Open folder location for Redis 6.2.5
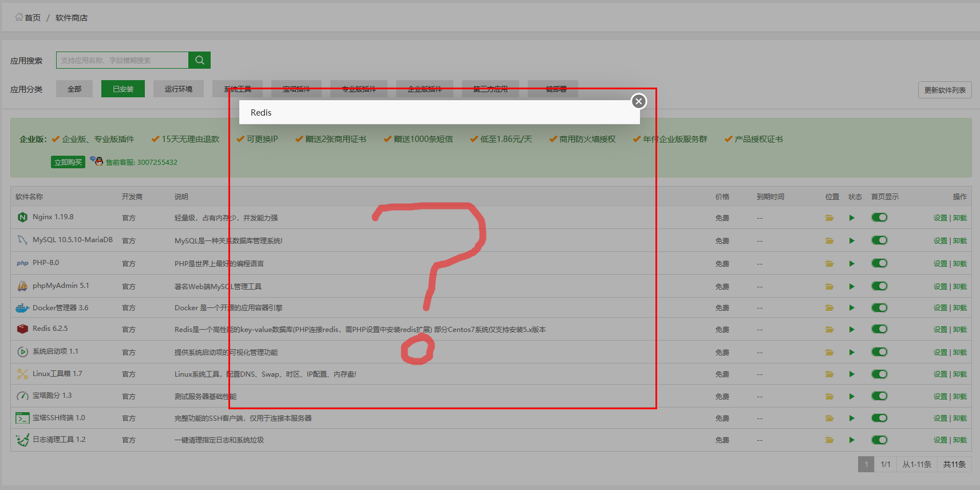 [829, 330]
